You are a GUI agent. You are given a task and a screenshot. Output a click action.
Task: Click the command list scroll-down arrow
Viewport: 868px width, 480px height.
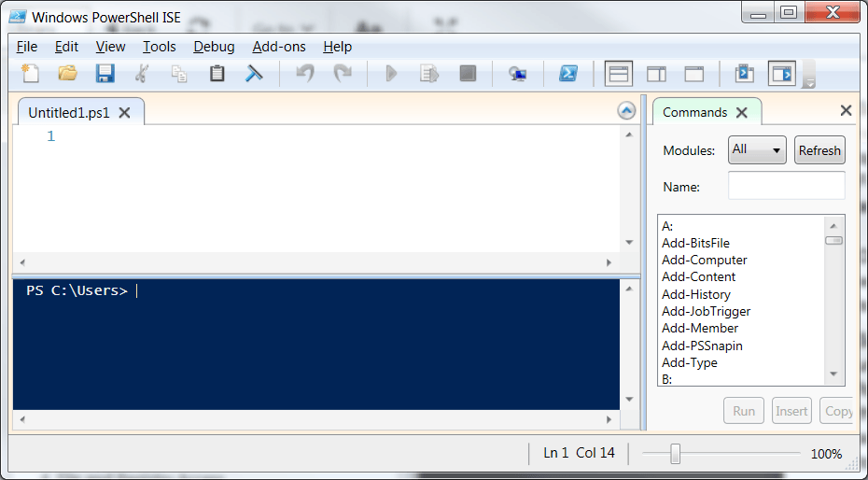(833, 374)
